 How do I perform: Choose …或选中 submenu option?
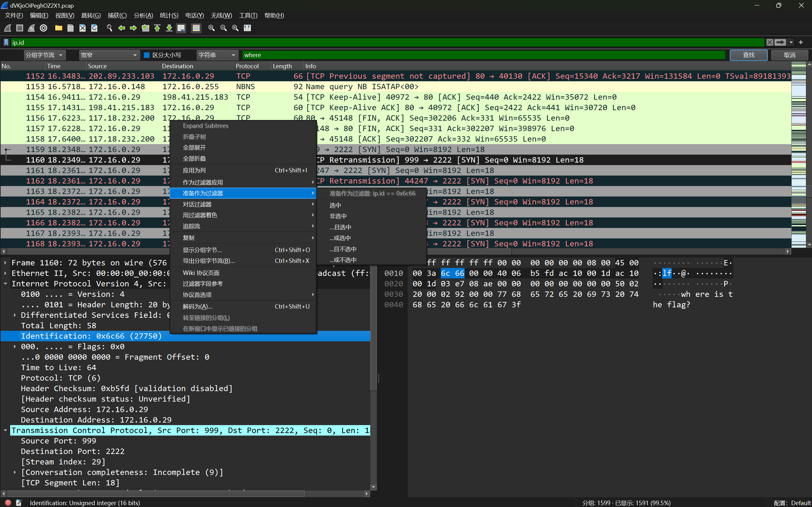pyautogui.click(x=372, y=238)
